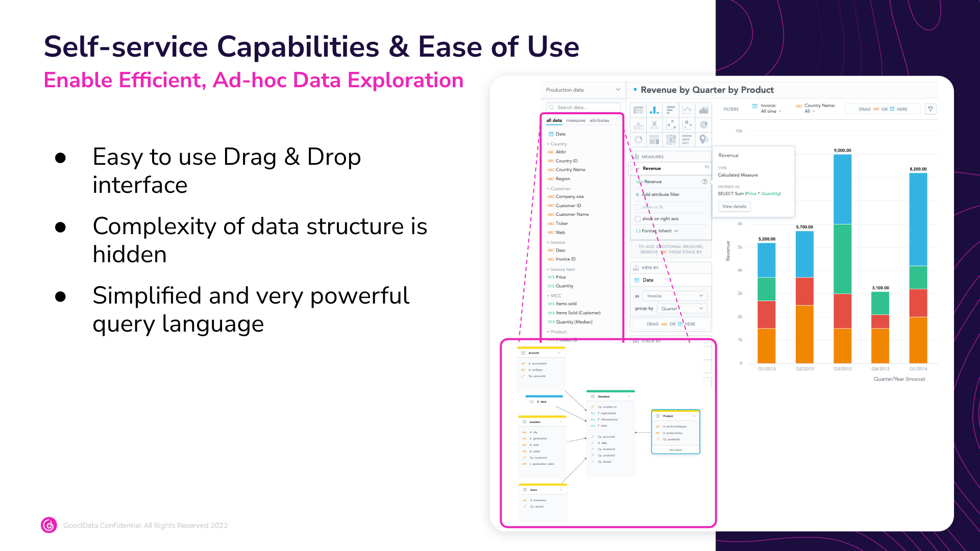980x551 pixels.
Task: Choose the pie chart visualization type
Action: click(704, 125)
